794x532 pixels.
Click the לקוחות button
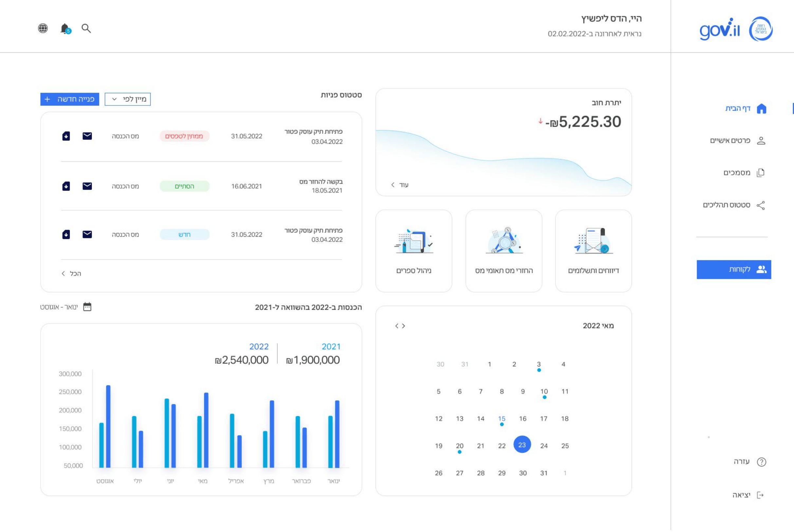(x=734, y=269)
